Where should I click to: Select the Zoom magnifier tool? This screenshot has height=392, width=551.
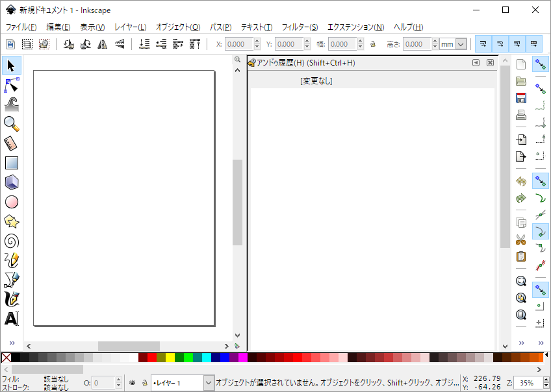pos(11,124)
